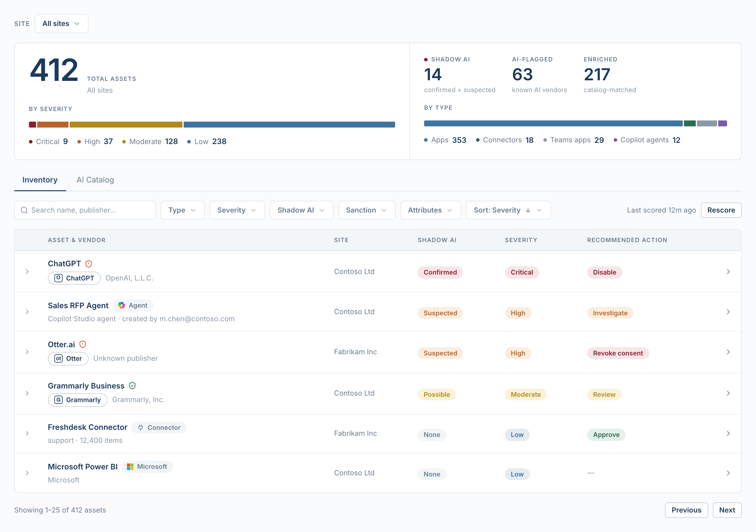Click the Connectors 18 legend entry
The width and height of the screenshot is (756, 532).
(505, 140)
